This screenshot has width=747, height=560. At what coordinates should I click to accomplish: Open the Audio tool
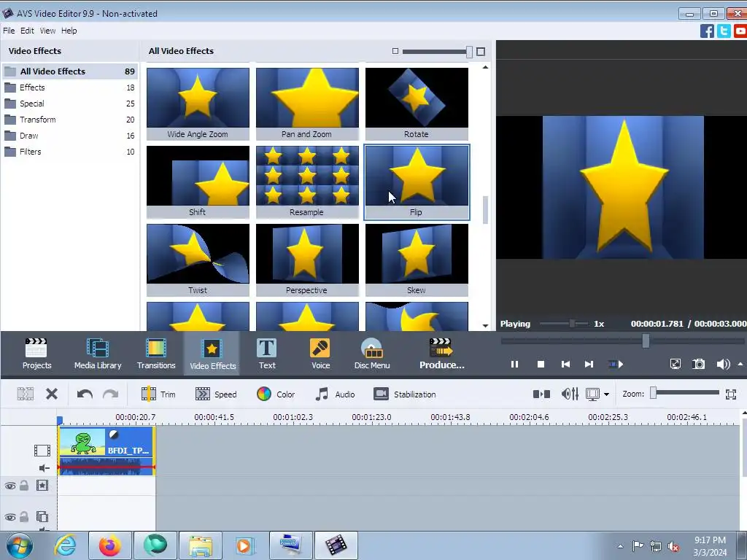click(x=335, y=394)
